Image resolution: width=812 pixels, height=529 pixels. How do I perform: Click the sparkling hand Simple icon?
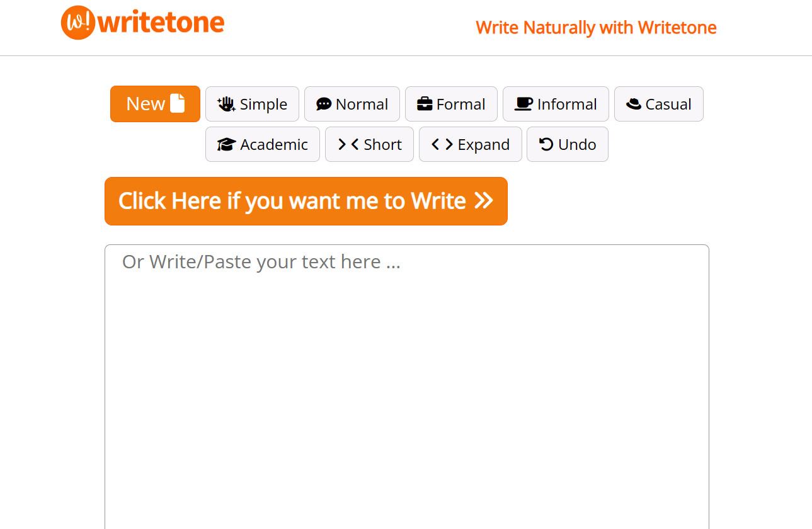point(226,105)
